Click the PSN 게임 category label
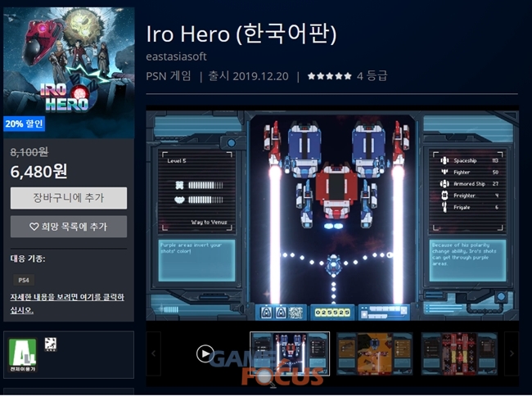 point(169,76)
